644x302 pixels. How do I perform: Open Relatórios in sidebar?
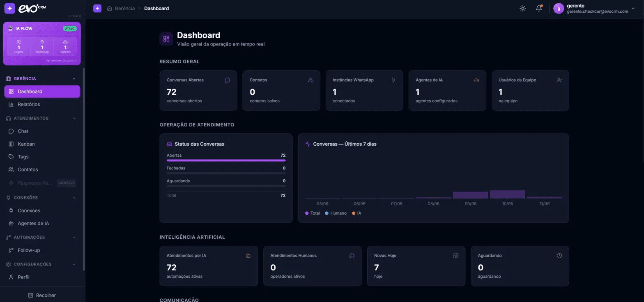coord(42,104)
